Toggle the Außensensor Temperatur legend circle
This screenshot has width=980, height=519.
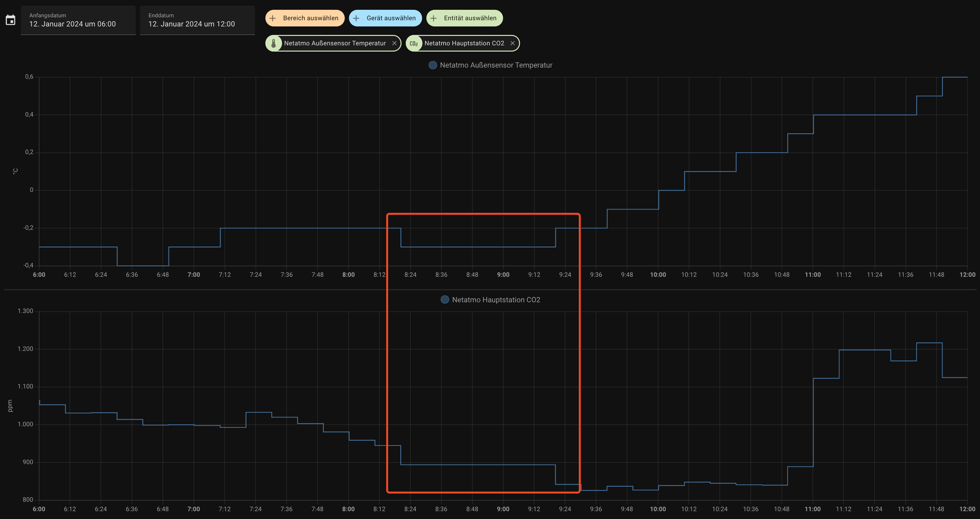[x=433, y=65]
